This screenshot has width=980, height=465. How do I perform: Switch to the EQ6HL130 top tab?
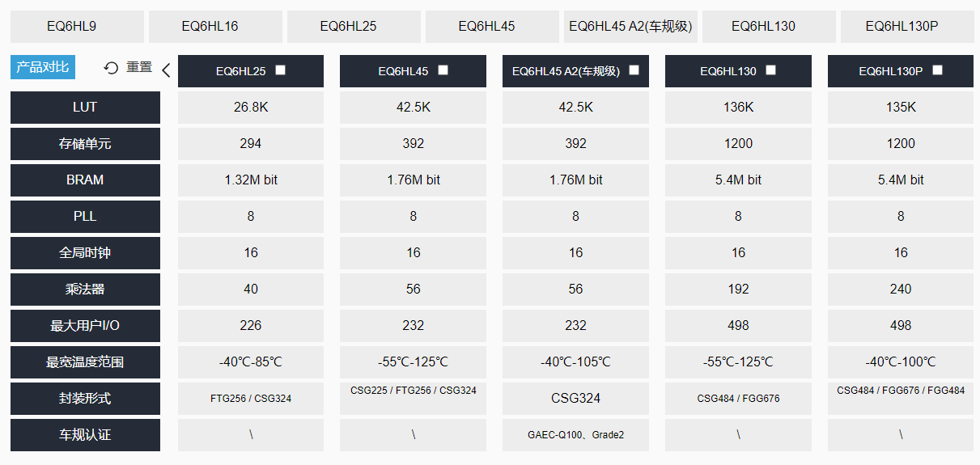coord(769,26)
